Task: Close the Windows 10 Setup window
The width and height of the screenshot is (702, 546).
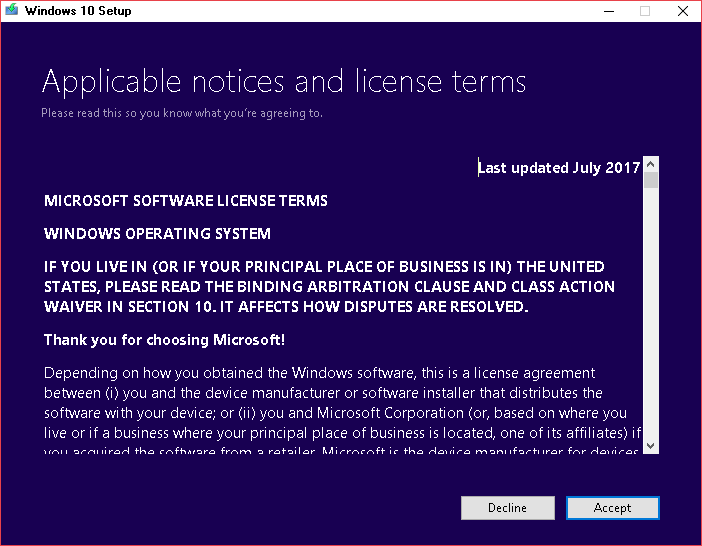Action: 683,11
